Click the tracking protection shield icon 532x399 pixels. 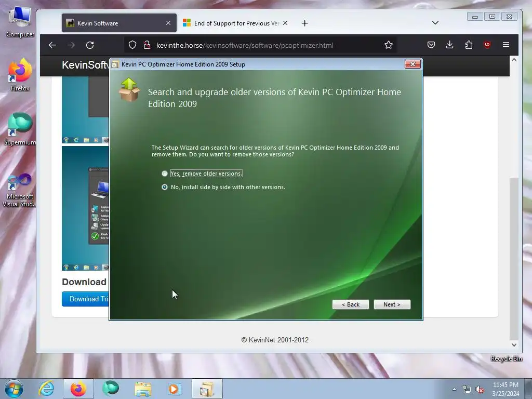pyautogui.click(x=132, y=45)
